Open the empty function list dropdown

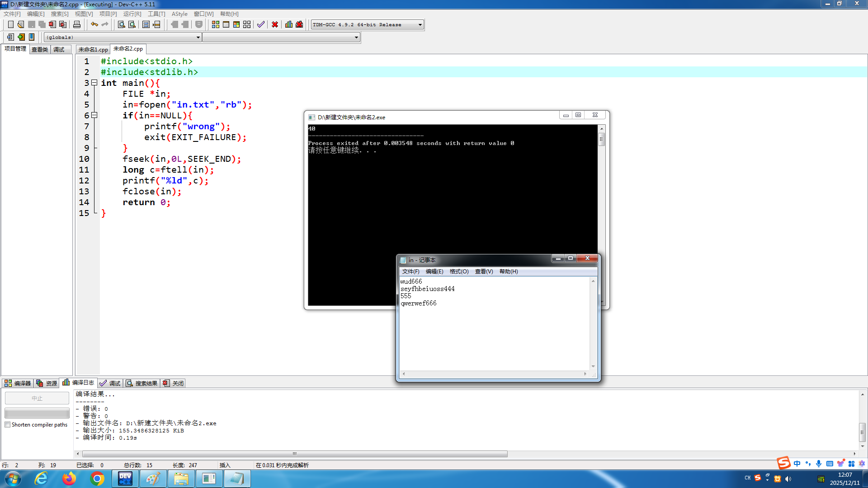[356, 38]
